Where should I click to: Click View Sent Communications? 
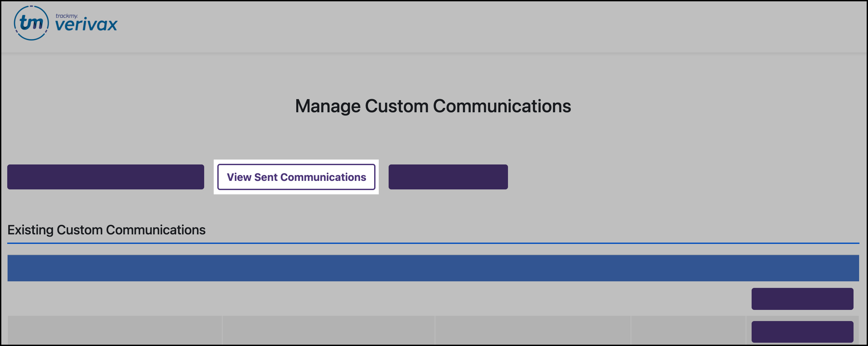(297, 177)
